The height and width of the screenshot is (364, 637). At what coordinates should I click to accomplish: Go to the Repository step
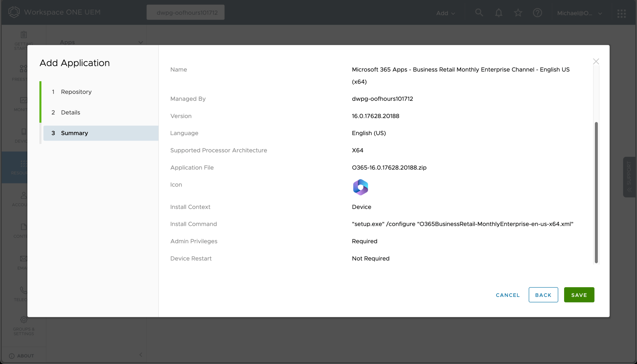(x=76, y=92)
